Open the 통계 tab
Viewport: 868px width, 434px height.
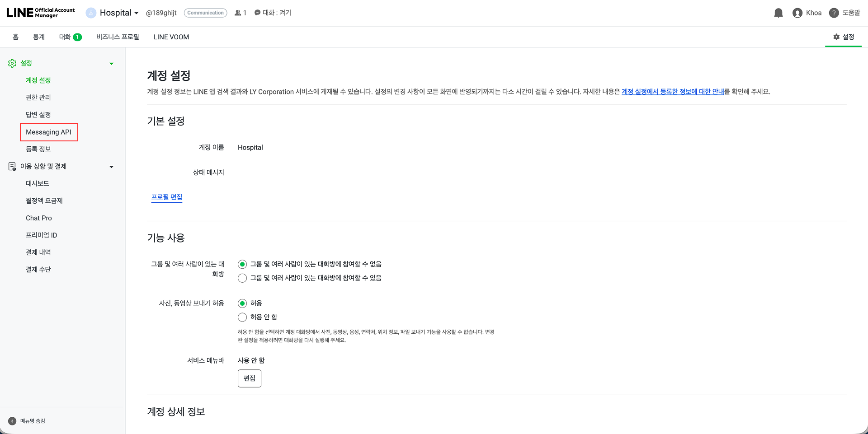tap(38, 37)
